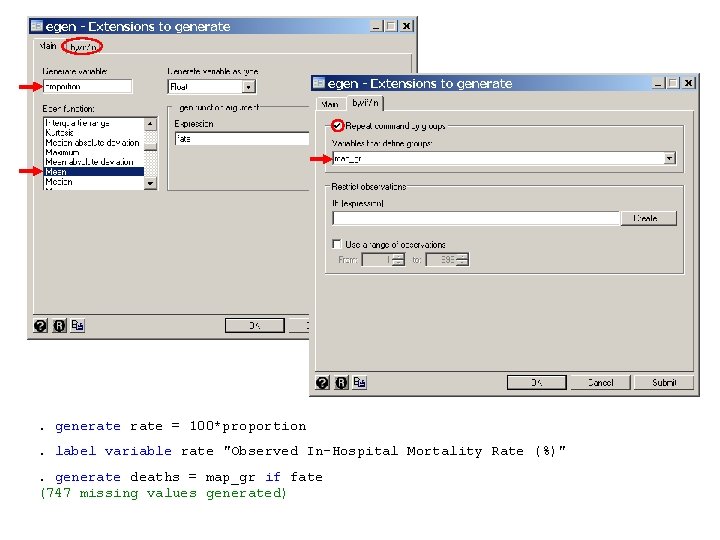Click OK in the front egen window
720x540 pixels.
click(536, 382)
